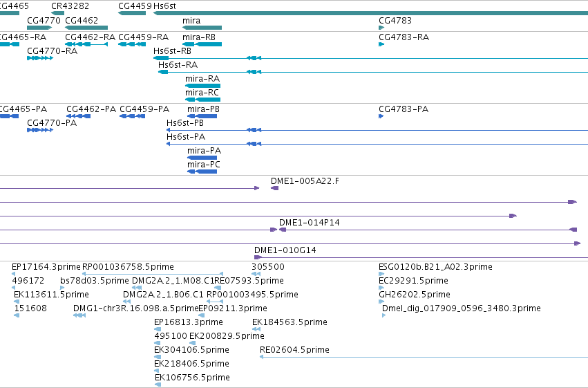The image size is (588, 388).
Task: Click the Dmel_dig_017909_0596_3480.3prime label
Action: (462, 308)
